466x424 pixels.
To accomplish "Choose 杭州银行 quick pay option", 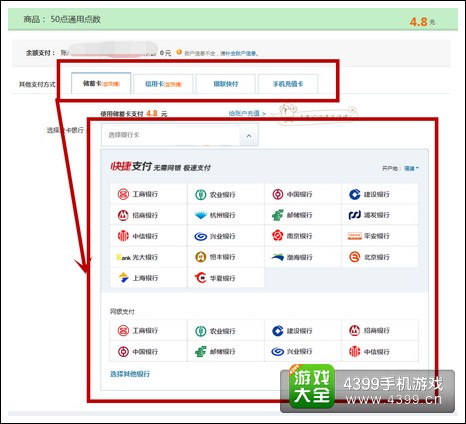I will (x=226, y=215).
